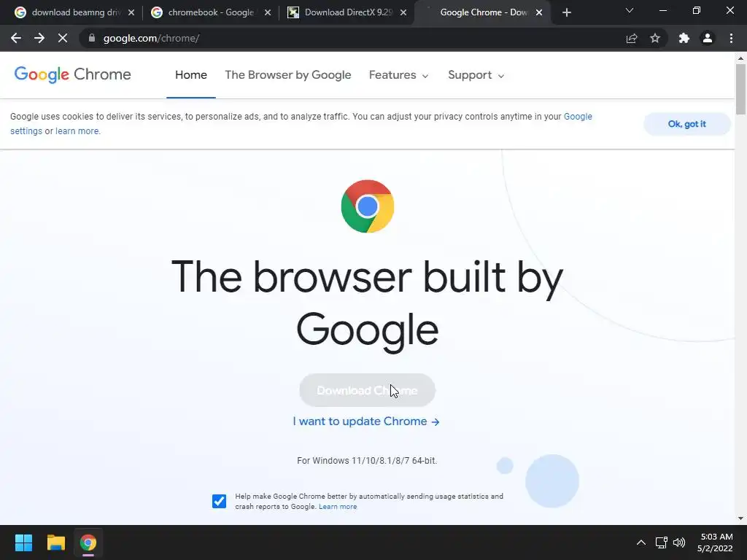Go back to the previous page
The height and width of the screenshot is (560, 747).
pyautogui.click(x=16, y=38)
